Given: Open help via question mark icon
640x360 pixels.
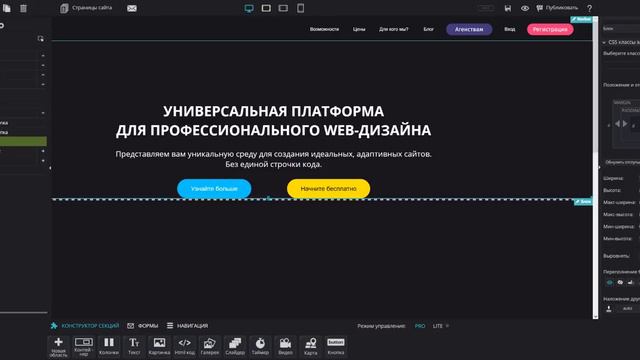Looking at the screenshot, I should pyautogui.click(x=589, y=8).
